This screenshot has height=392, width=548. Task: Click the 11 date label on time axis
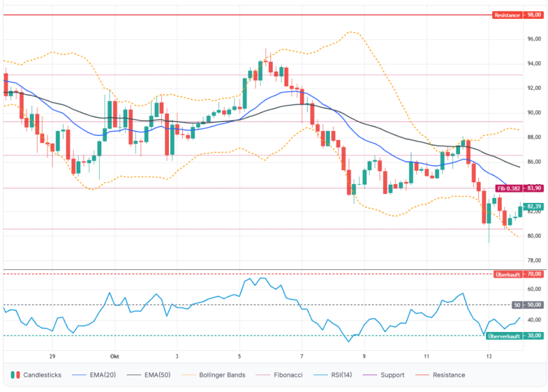(x=427, y=357)
